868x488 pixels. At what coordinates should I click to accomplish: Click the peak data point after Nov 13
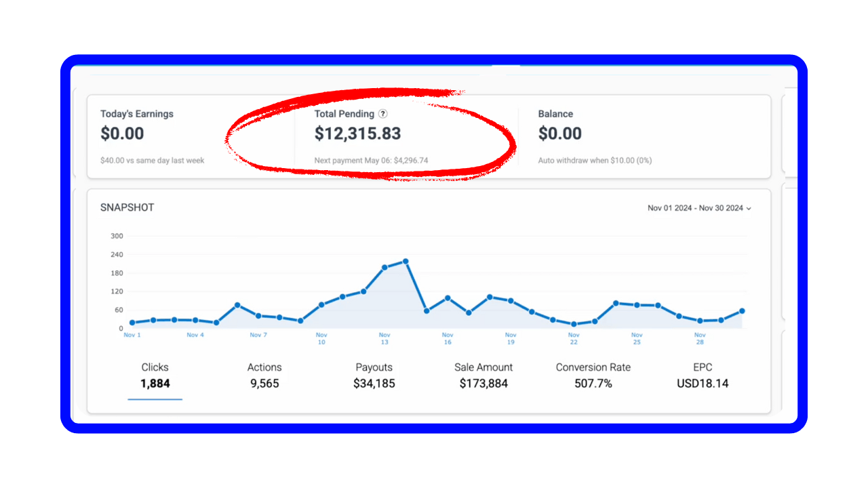[406, 261]
